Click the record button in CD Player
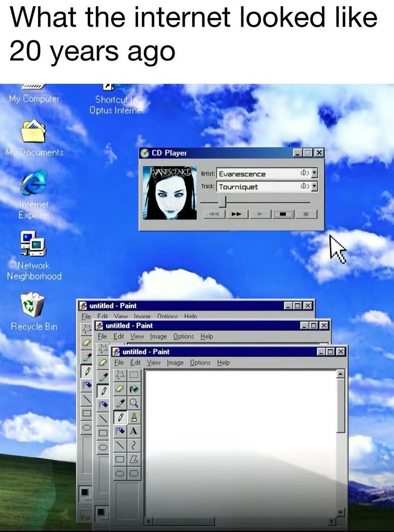 click(307, 215)
